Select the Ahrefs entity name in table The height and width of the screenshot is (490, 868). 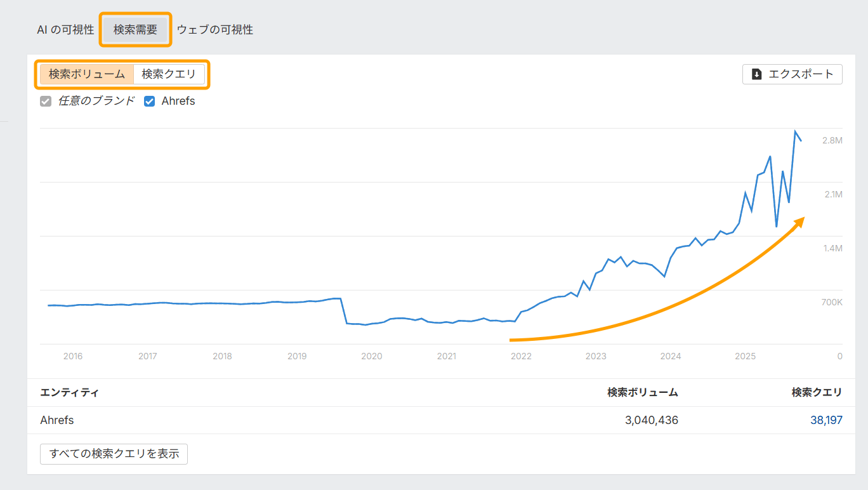tap(57, 420)
